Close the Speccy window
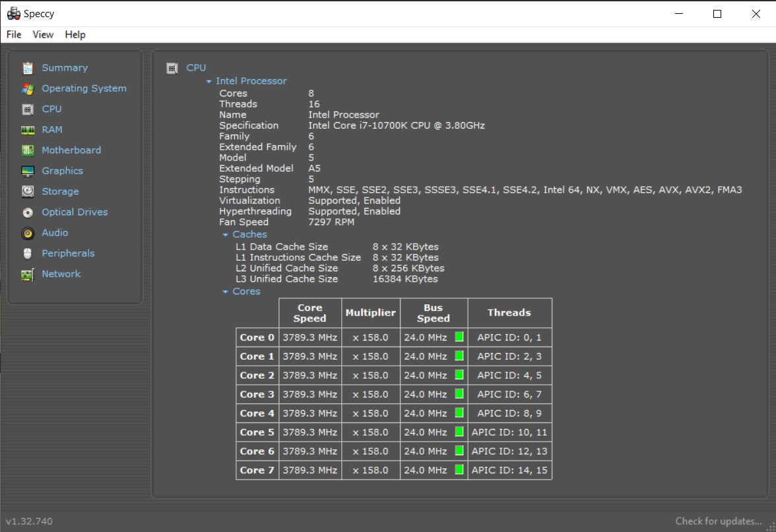This screenshot has width=776, height=532. (756, 14)
